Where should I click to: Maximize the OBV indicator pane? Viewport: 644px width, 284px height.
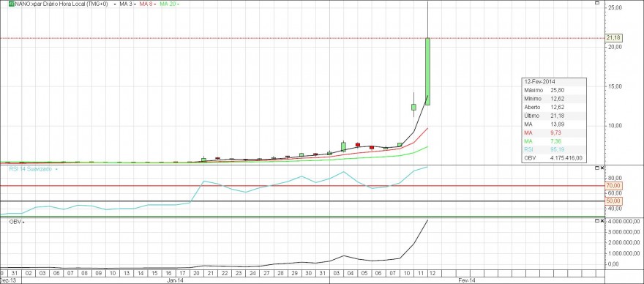[597, 221]
